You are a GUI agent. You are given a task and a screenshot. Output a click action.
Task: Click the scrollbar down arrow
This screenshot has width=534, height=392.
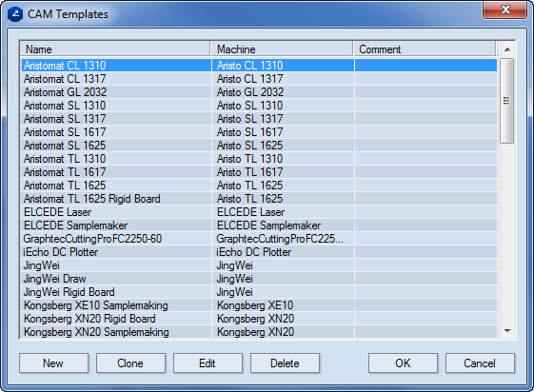(507, 331)
